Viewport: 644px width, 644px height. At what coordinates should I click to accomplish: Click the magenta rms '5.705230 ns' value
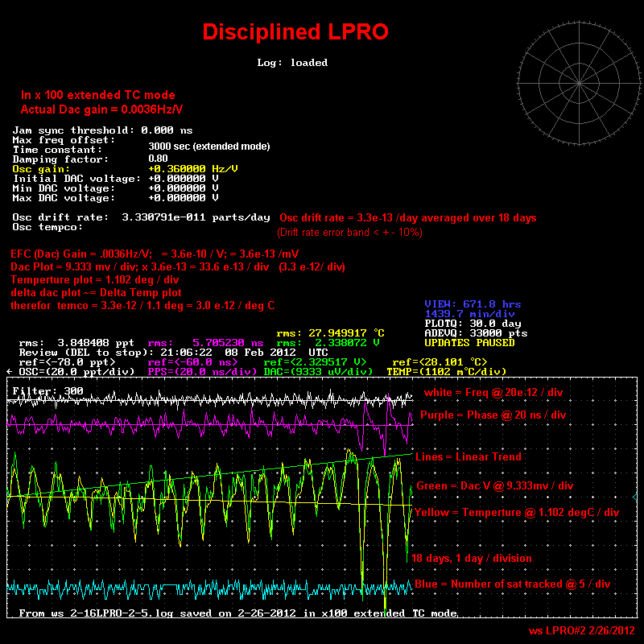pyautogui.click(x=228, y=343)
